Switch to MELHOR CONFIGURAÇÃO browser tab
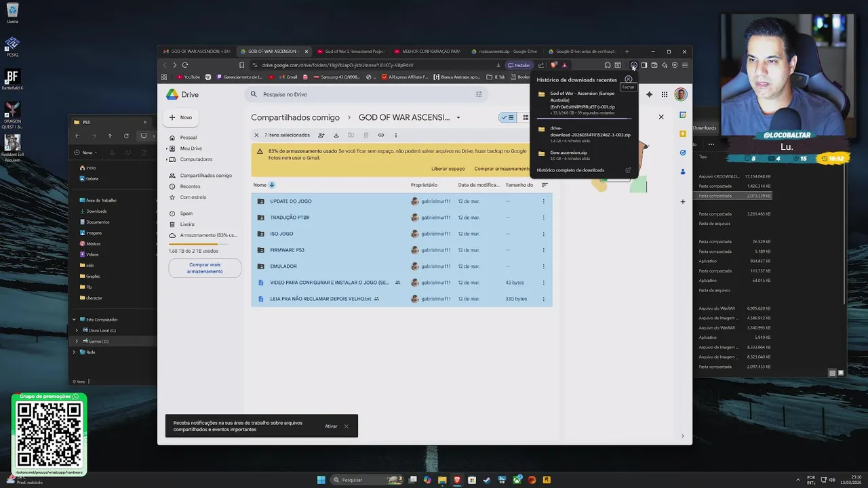 427,52
